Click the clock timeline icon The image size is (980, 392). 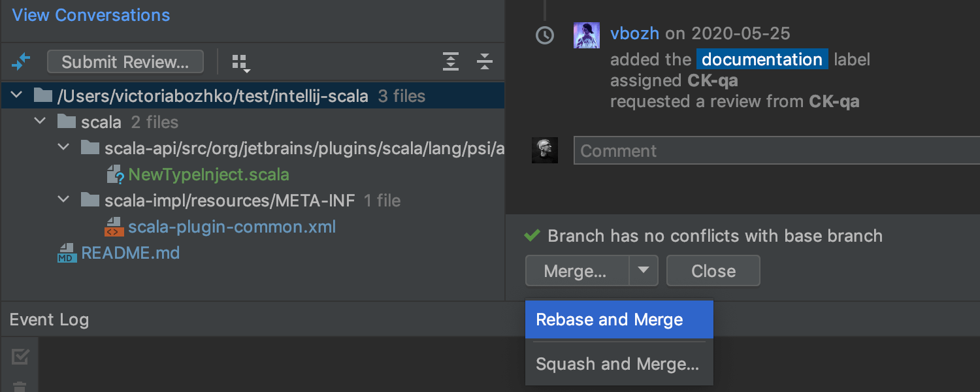pyautogui.click(x=545, y=35)
